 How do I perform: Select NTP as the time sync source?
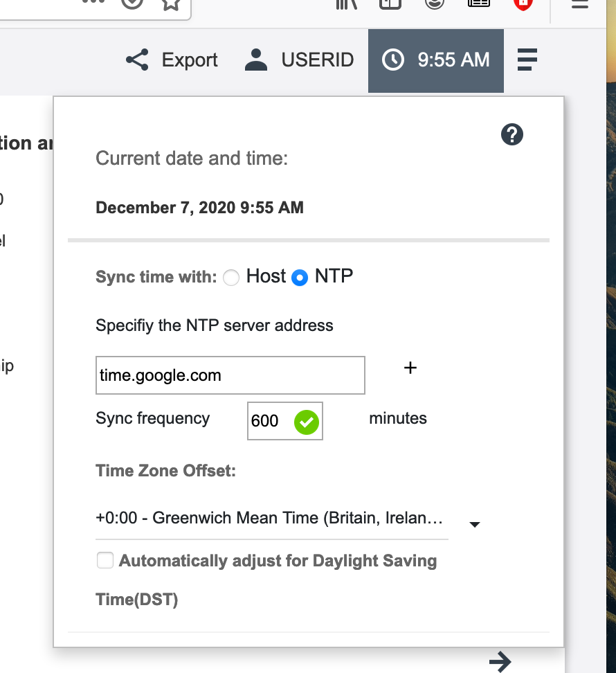pos(300,278)
